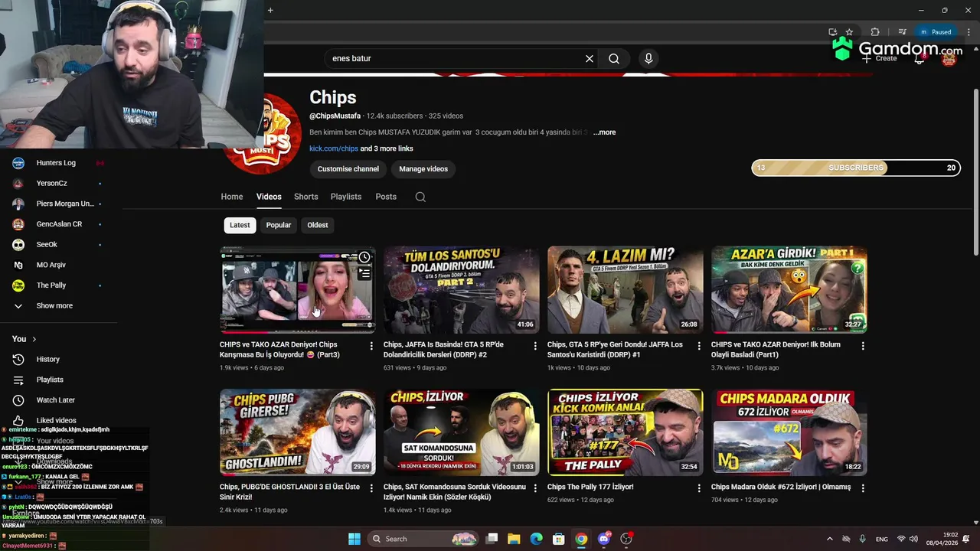Open the Chrome extensions puzzle icon

pyautogui.click(x=875, y=32)
